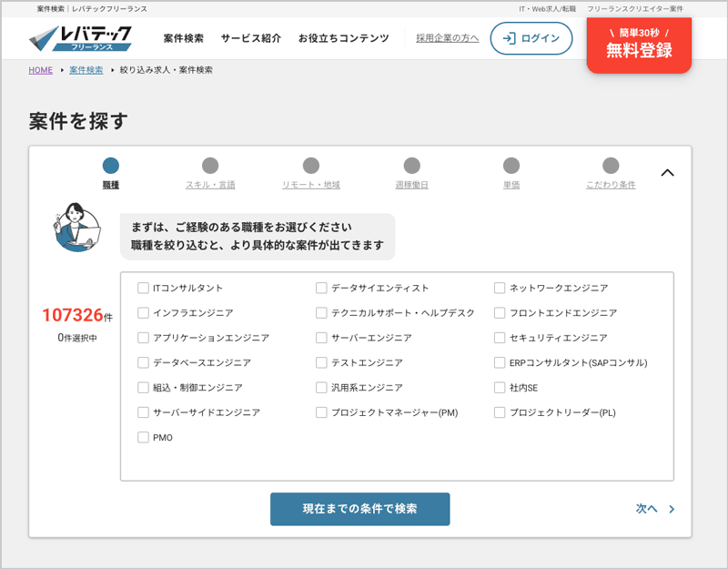The image size is (728, 569).
Task: Check the PMO checkbox
Action: (143, 437)
